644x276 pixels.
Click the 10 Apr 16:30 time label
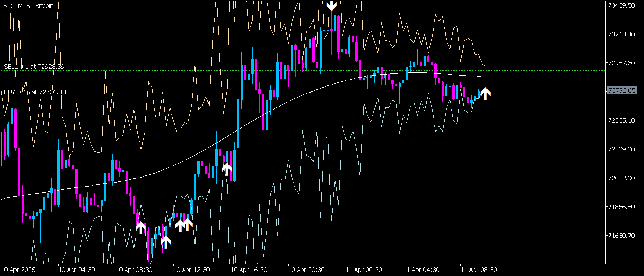(249, 270)
